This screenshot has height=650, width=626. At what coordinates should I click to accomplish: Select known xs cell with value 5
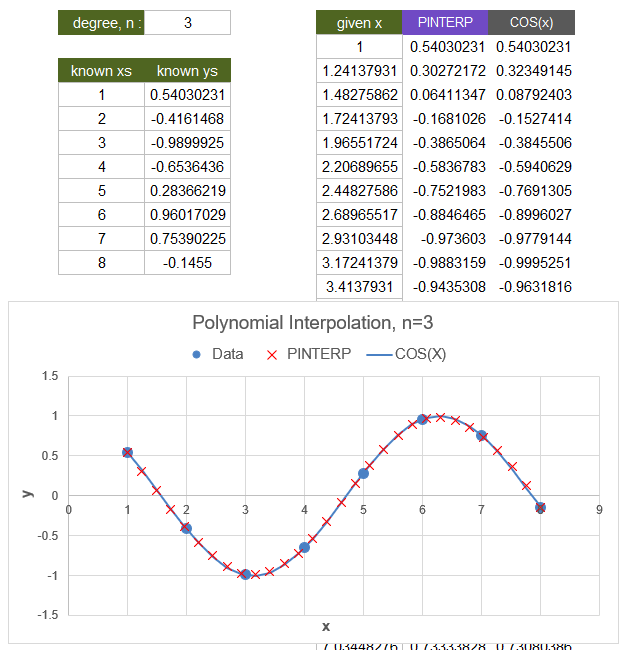pos(102,191)
